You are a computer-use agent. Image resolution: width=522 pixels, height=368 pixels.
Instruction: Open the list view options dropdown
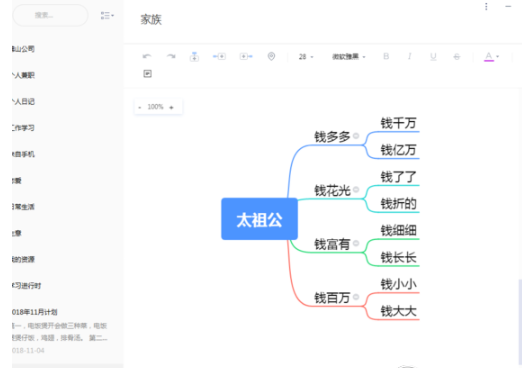(x=107, y=15)
